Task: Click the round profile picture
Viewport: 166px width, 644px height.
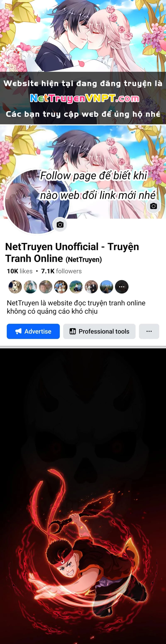Action: click(37, 201)
